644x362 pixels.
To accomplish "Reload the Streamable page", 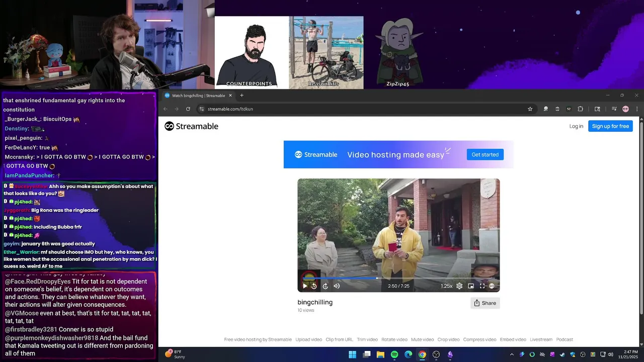I will (x=188, y=109).
